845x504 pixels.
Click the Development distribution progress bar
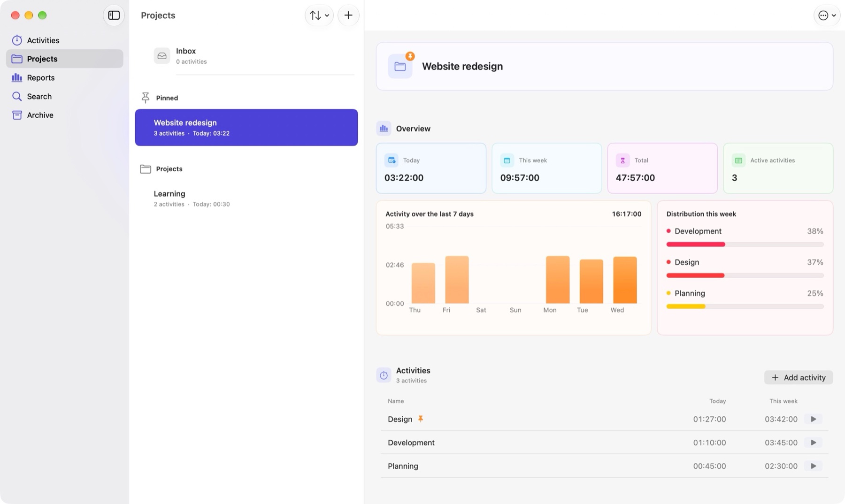click(745, 244)
